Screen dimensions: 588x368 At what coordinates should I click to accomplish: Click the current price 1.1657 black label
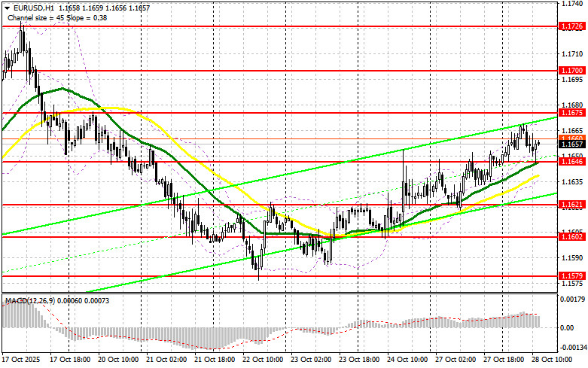tap(572, 144)
